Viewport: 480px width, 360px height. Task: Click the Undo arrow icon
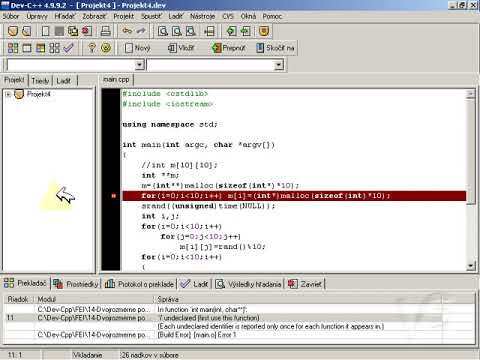[127, 31]
